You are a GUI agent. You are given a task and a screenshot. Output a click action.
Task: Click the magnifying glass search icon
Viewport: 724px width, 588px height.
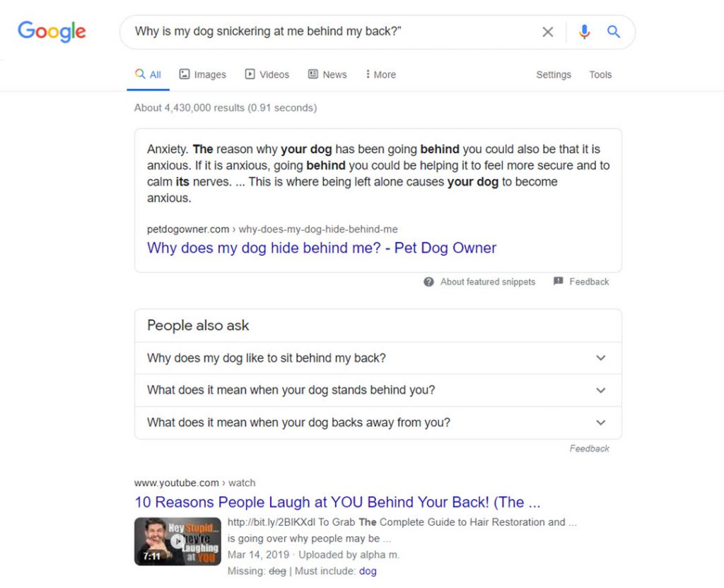pyautogui.click(x=613, y=31)
